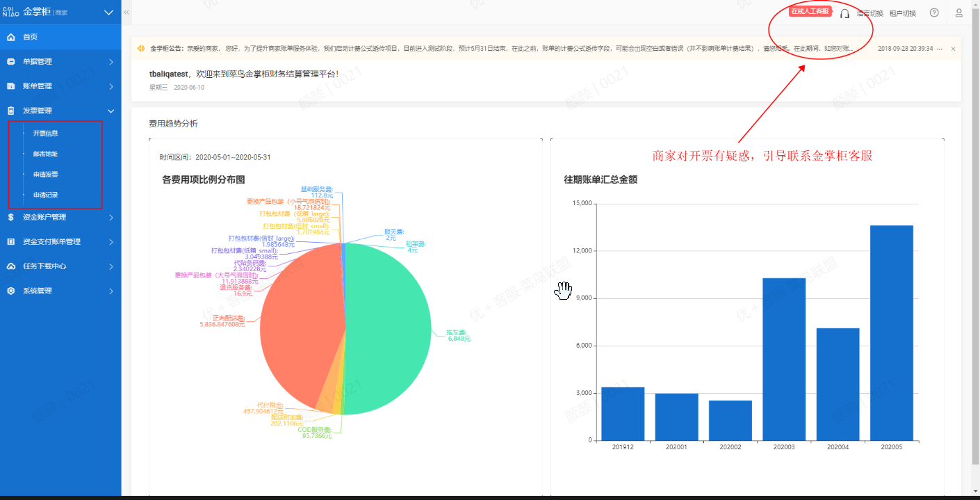
Task: Open the 金掌柜 header dropdown arrow
Action: point(108,13)
